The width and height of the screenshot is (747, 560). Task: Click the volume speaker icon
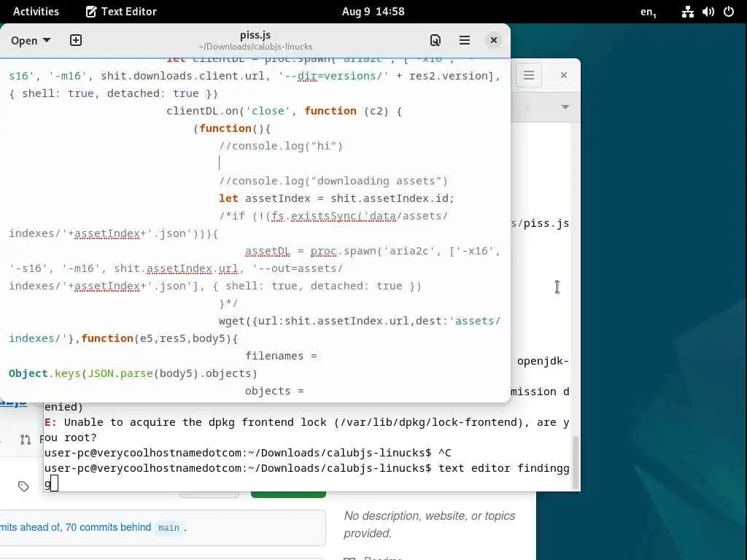click(x=708, y=12)
